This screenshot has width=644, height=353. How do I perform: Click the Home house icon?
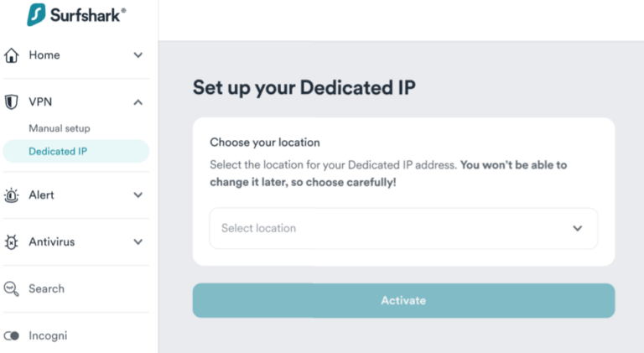pyautogui.click(x=12, y=55)
